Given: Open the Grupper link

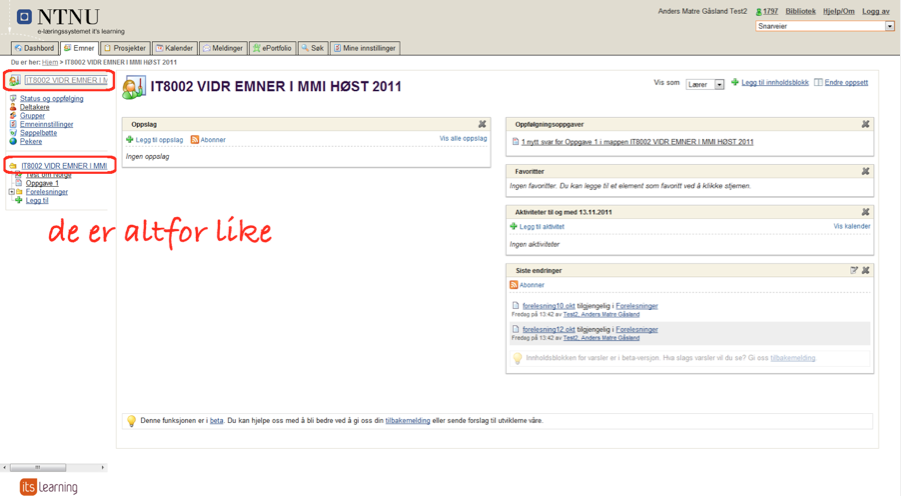Looking at the screenshot, I should tap(32, 116).
